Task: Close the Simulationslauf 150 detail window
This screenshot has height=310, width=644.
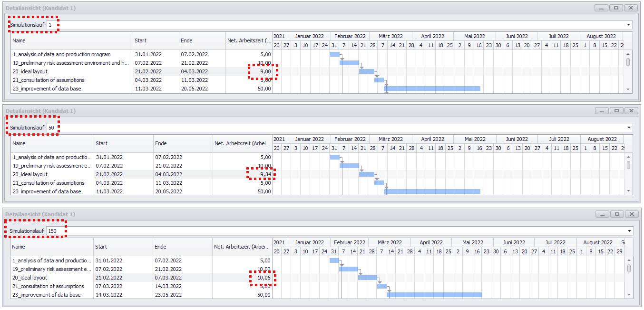Action: (631, 214)
